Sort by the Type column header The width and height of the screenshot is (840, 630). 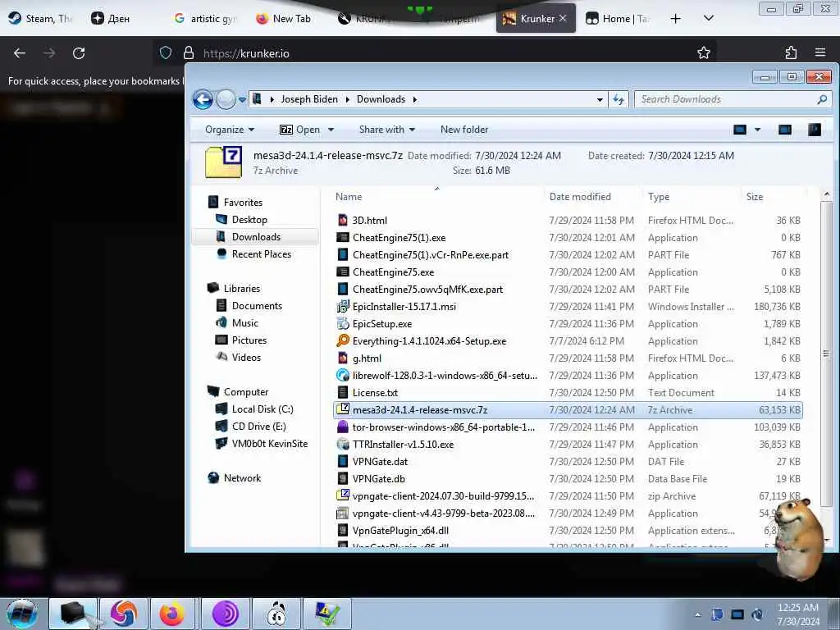(x=691, y=197)
